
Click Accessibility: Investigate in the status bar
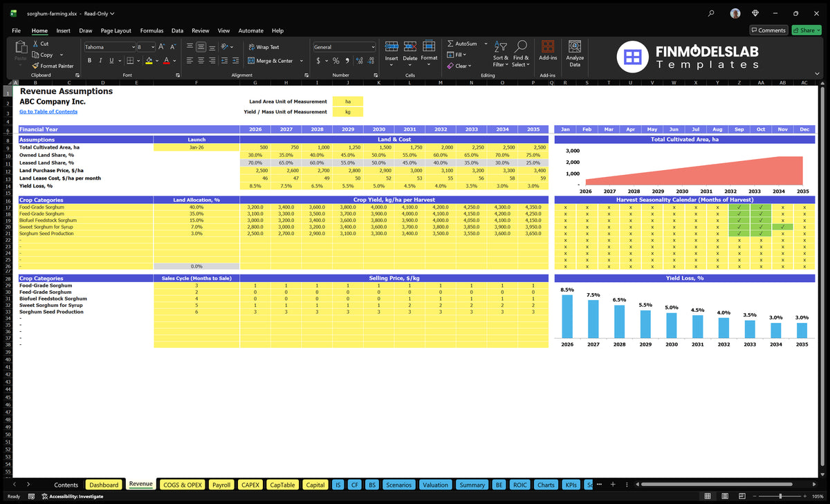point(72,496)
